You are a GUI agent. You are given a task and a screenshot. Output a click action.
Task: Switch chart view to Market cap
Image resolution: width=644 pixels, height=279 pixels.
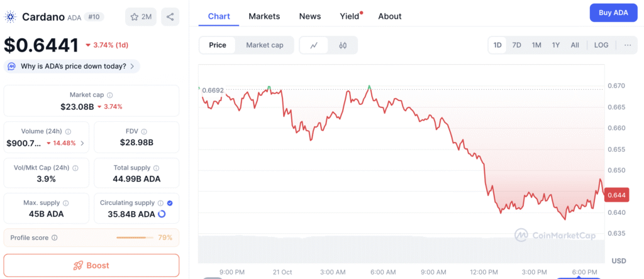coord(264,45)
